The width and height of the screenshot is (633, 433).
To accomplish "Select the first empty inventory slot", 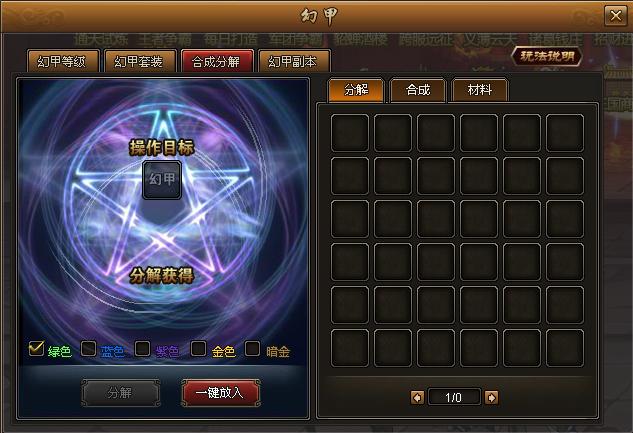I will point(350,133).
